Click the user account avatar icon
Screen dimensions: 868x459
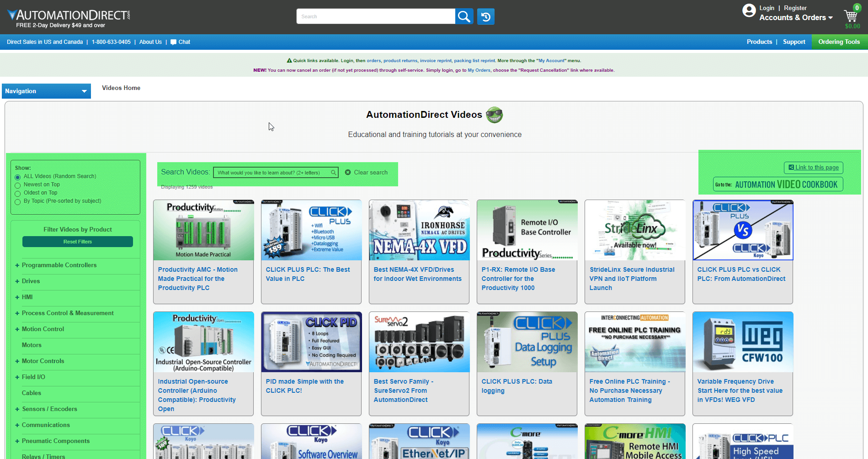[x=749, y=10]
